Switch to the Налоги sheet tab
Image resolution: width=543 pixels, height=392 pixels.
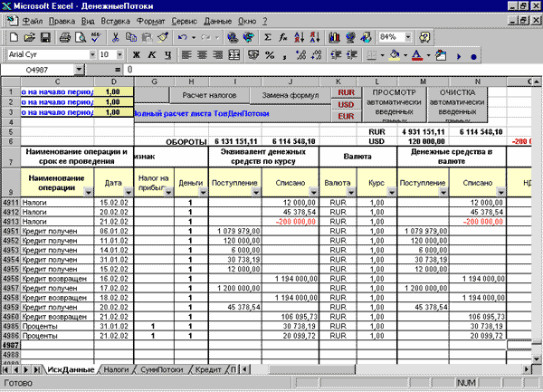tap(116, 369)
